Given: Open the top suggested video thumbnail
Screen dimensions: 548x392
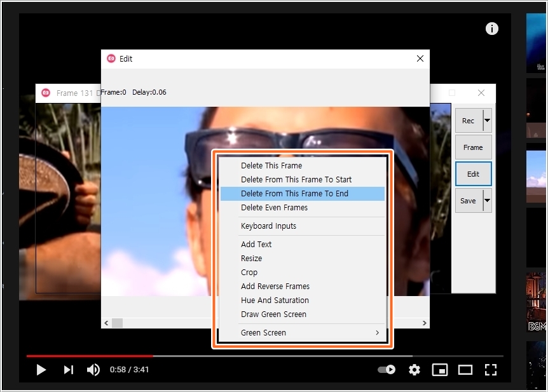Looking at the screenshot, I should pyautogui.click(x=536, y=43).
